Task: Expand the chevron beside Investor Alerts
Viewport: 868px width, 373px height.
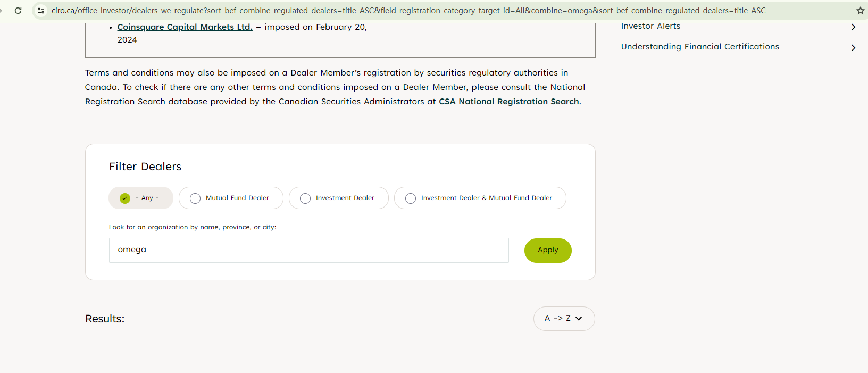Action: tap(853, 27)
